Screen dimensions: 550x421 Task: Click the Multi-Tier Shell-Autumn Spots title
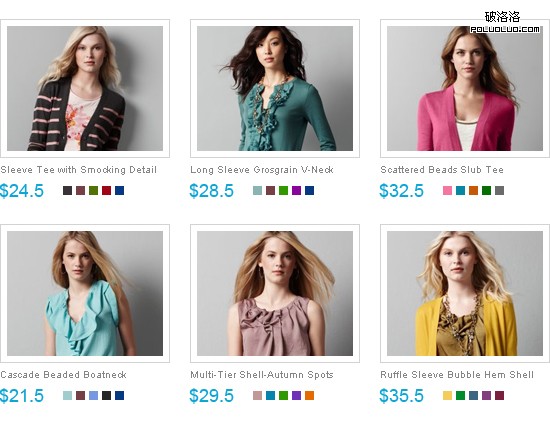click(262, 375)
